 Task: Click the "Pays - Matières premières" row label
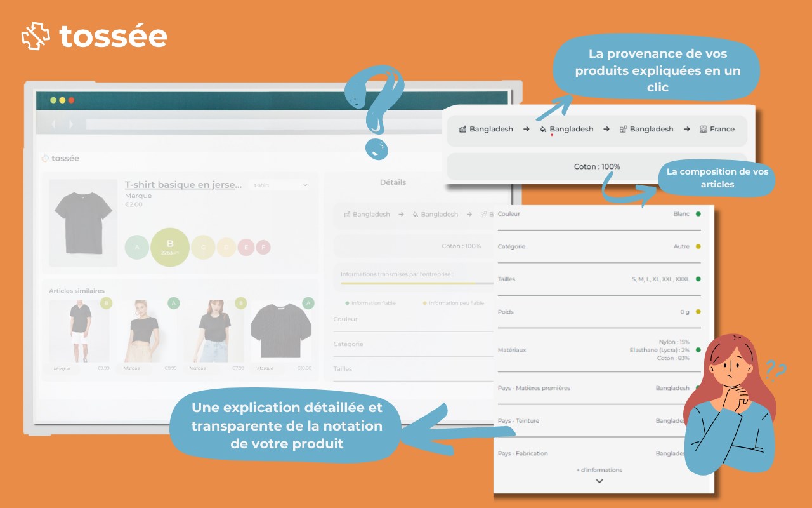(x=534, y=388)
